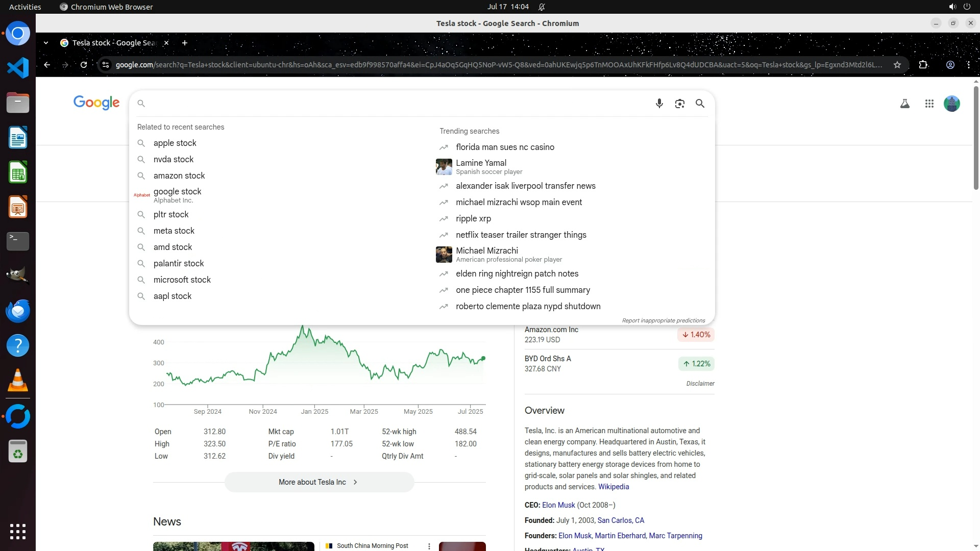Image resolution: width=980 pixels, height=551 pixels.
Task: Toggle the notifications bell in top bar
Action: pos(542,7)
